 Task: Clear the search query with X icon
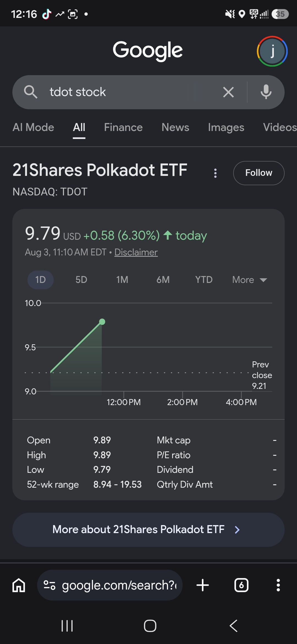click(229, 92)
